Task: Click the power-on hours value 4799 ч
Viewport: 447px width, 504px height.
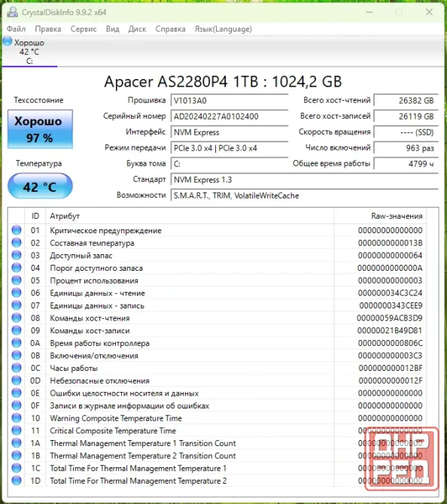Action: (406, 164)
